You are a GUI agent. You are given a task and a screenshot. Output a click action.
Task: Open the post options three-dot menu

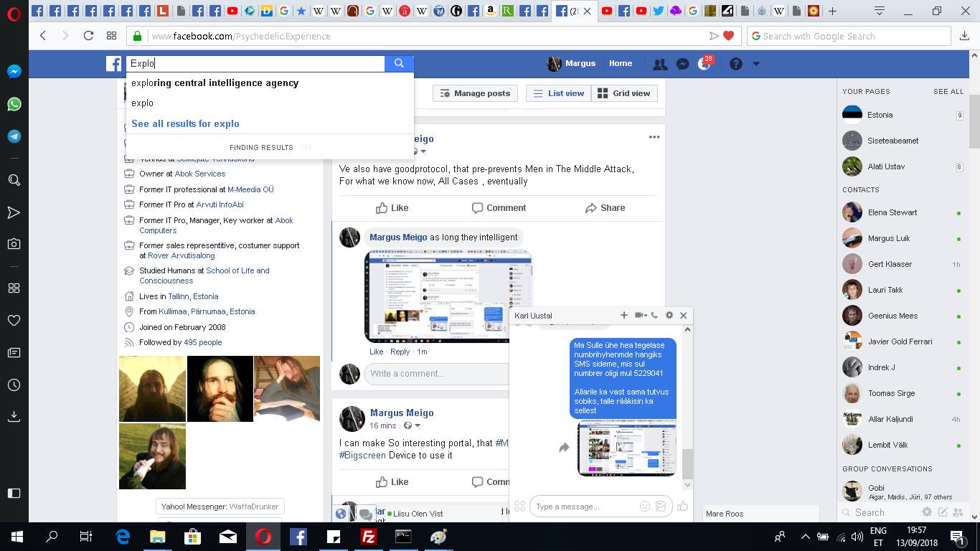(654, 137)
